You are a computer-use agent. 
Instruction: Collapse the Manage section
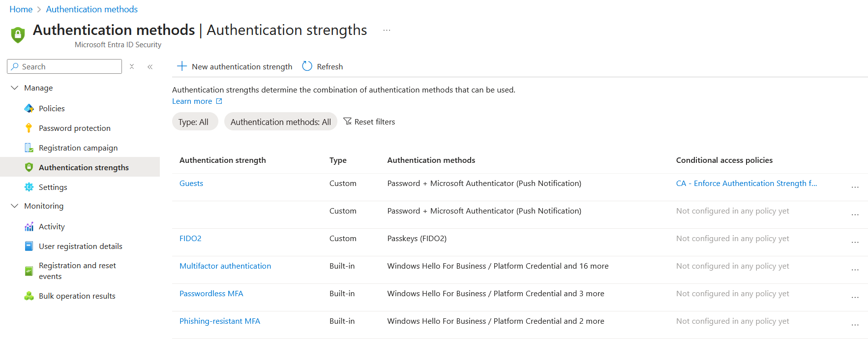[x=15, y=88]
